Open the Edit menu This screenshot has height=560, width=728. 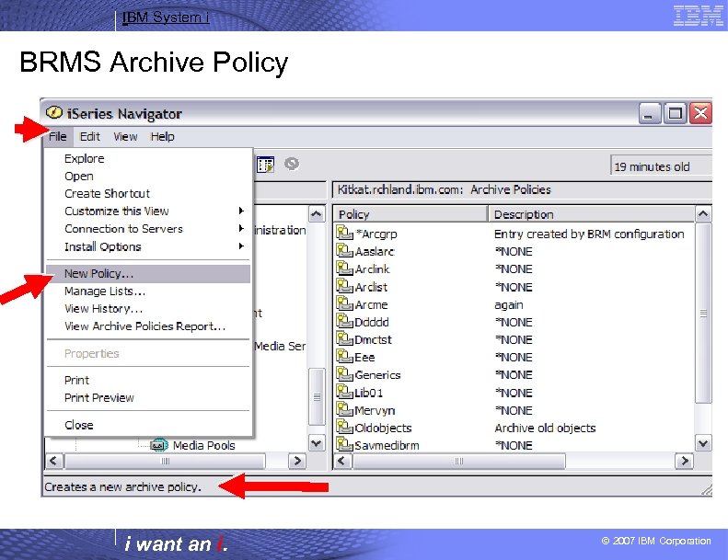click(89, 136)
